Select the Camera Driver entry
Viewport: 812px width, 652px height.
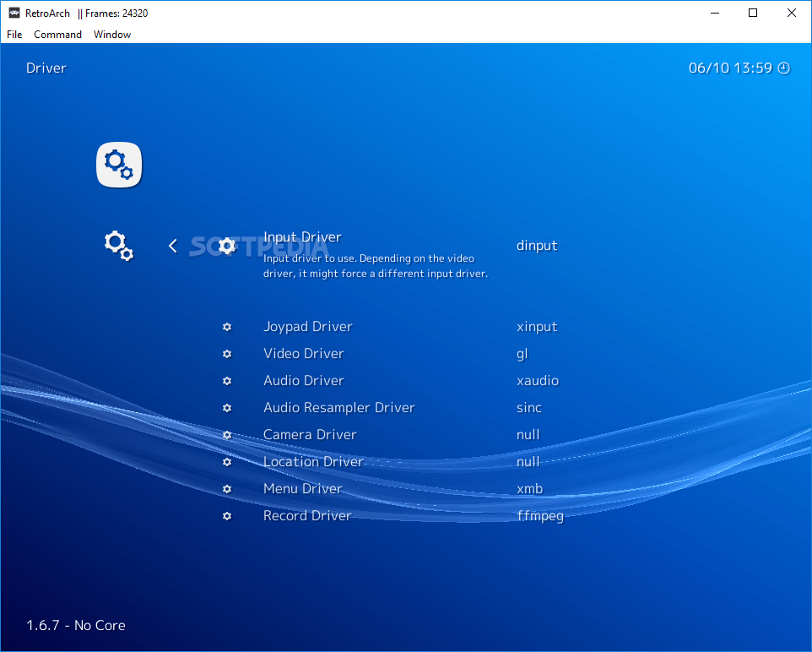(x=310, y=434)
